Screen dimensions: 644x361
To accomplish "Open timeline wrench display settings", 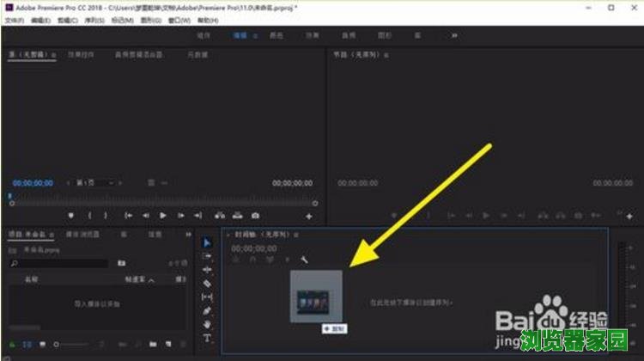I will (303, 260).
